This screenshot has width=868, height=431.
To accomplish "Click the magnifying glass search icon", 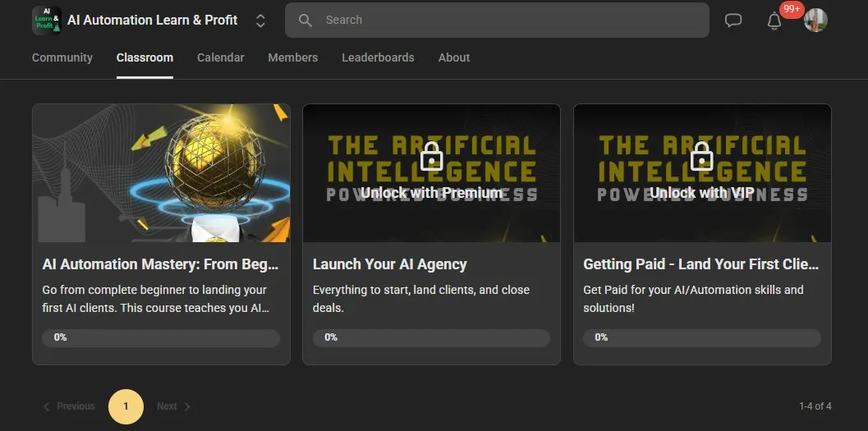I will [x=305, y=21].
